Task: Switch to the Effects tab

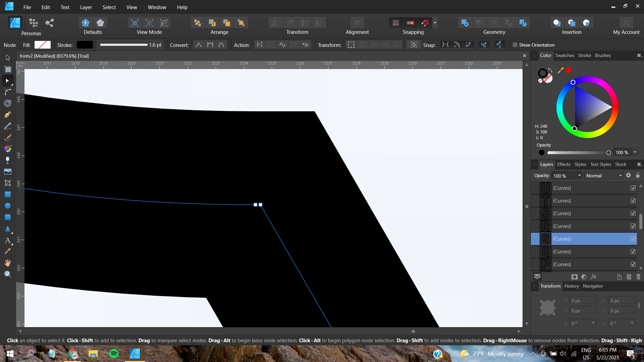Action: 563,165
